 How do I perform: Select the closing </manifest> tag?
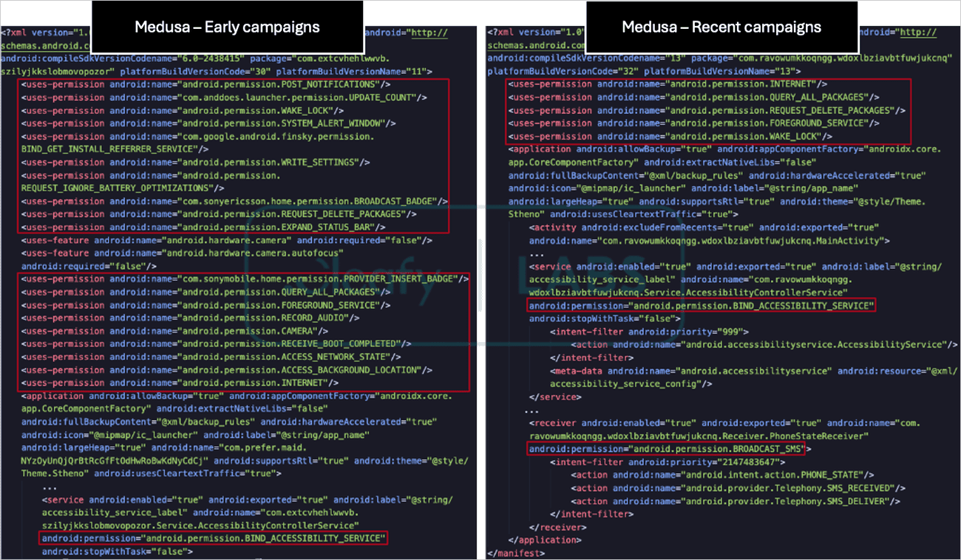516,552
